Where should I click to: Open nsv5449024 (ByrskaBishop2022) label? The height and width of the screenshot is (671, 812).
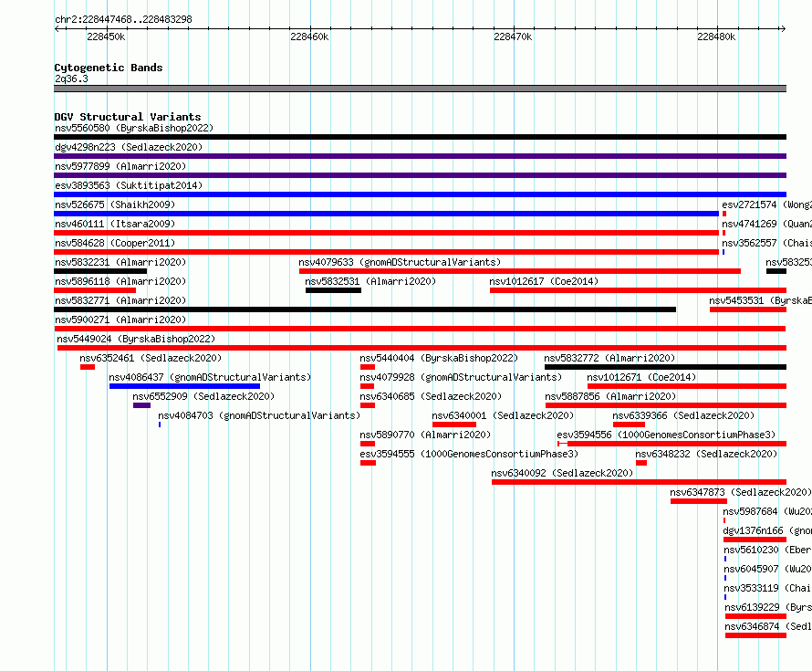(x=136, y=339)
